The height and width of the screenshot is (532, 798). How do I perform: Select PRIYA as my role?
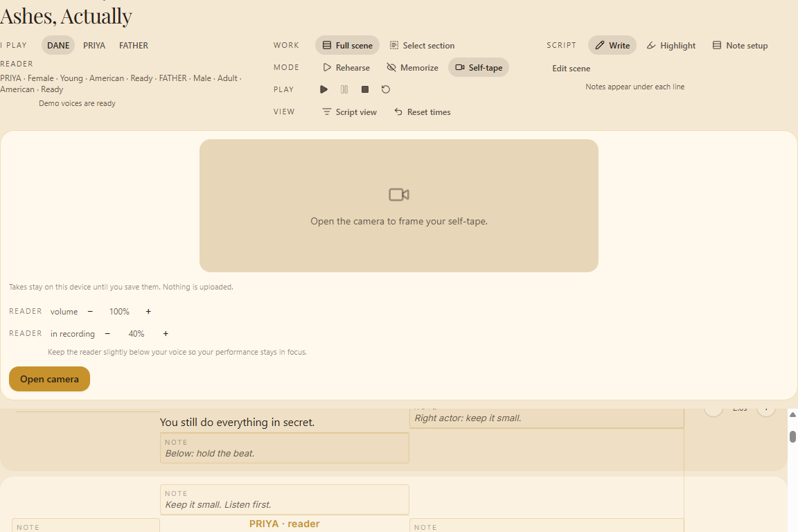point(94,45)
